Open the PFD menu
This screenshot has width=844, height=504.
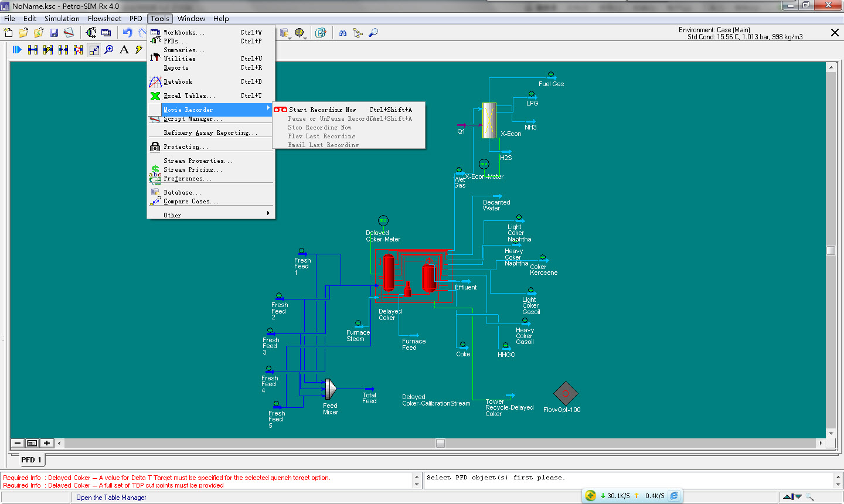coord(136,18)
